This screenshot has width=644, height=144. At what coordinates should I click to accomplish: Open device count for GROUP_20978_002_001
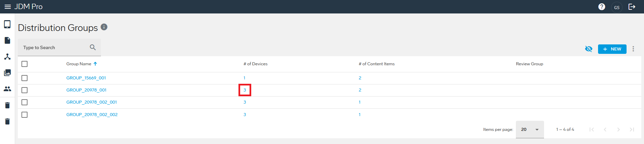click(245, 102)
